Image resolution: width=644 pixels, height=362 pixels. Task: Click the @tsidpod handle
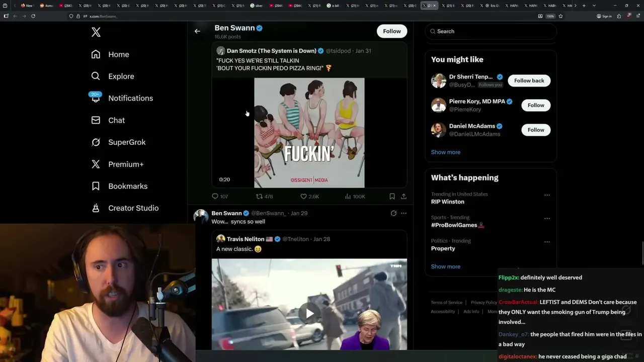tap(338, 51)
